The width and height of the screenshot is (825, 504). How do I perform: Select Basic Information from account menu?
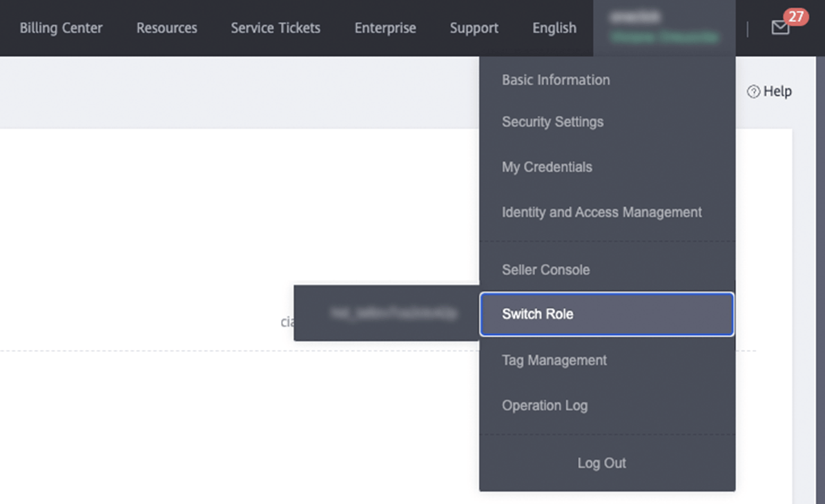coord(556,80)
